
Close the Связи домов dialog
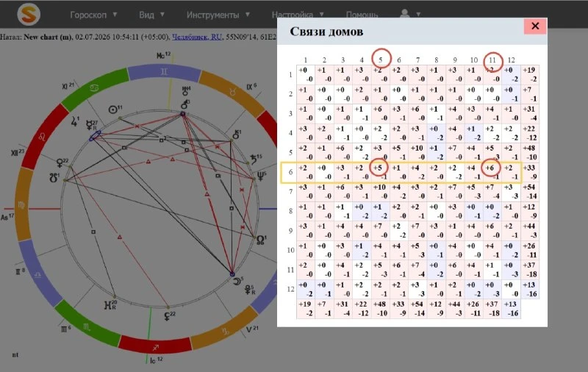(535, 26)
